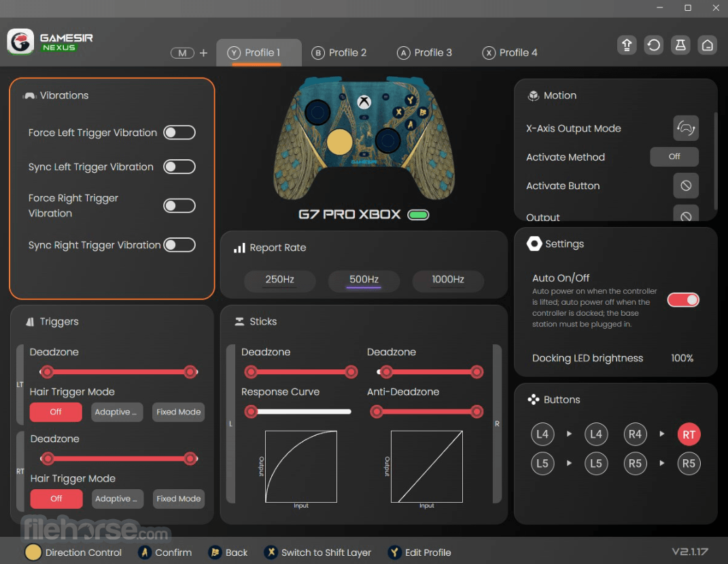Switch to Profile 4 tab
This screenshot has width=728, height=564.
[x=510, y=53]
